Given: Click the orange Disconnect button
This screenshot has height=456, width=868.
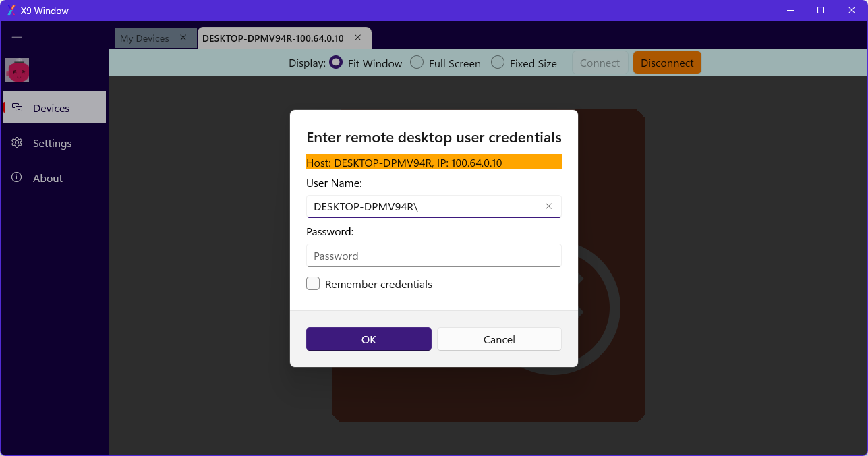Looking at the screenshot, I should click(x=667, y=63).
